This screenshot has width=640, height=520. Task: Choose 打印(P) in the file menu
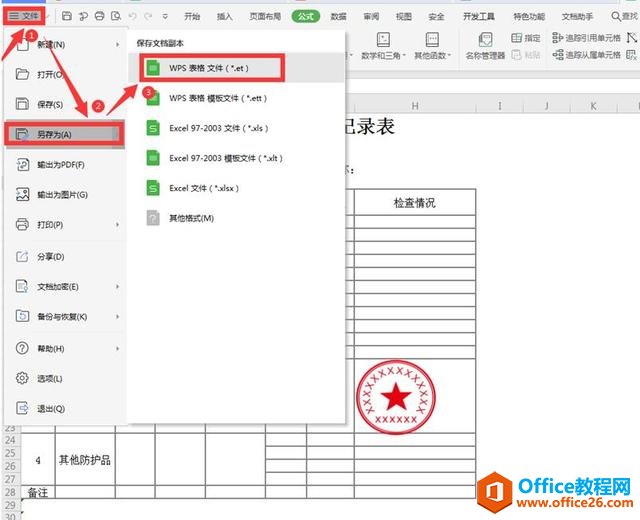(x=64, y=224)
